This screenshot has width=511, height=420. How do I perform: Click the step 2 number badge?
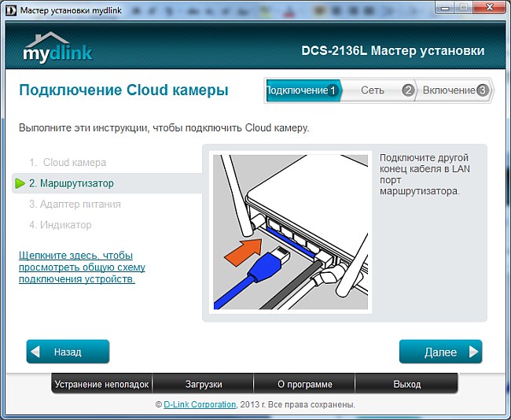click(407, 90)
